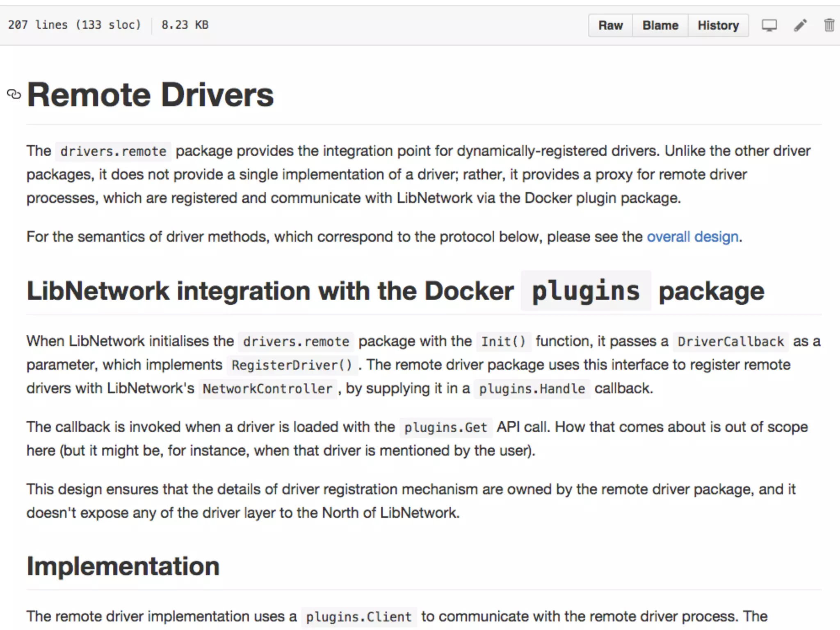Edit this file with pencil icon
Viewport: 840px width, 630px height.
[x=800, y=25]
